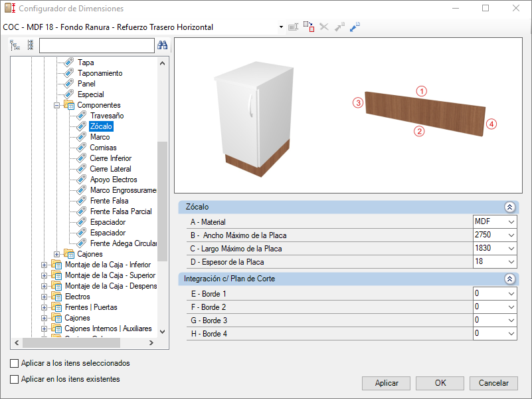This screenshot has height=399, width=532.
Task: Click the tree vertical scrollbar thumb
Action: [x=163, y=201]
